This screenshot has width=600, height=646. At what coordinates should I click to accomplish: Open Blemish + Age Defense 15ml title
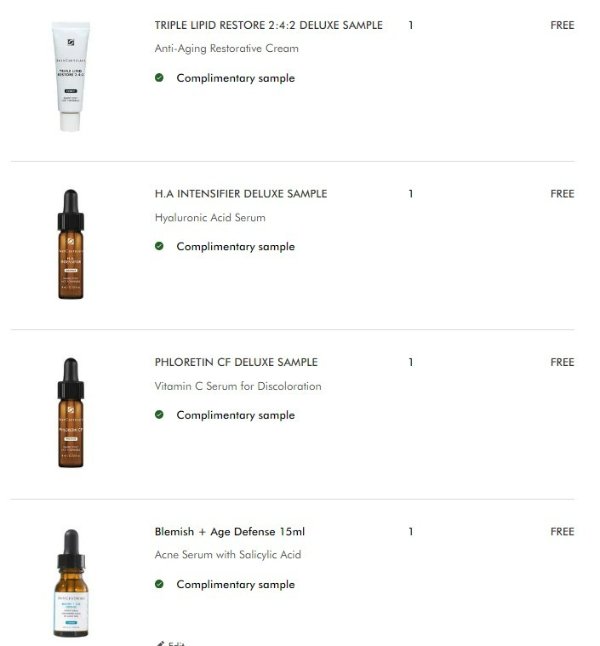(230, 531)
